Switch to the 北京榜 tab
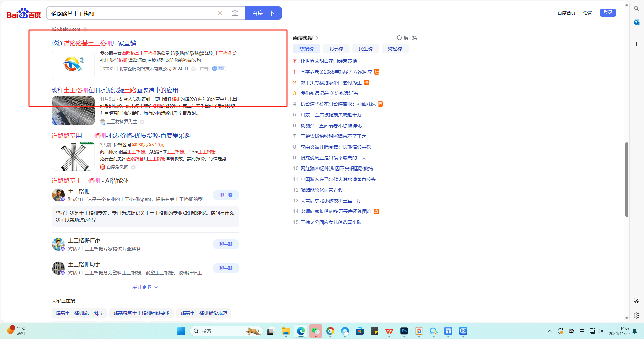This screenshot has width=644, height=339. pyautogui.click(x=336, y=49)
